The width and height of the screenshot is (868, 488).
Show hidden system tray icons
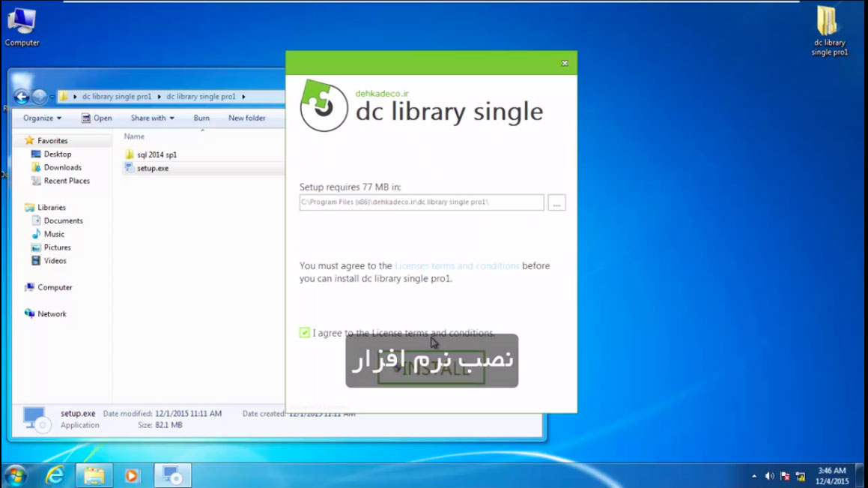pos(754,476)
